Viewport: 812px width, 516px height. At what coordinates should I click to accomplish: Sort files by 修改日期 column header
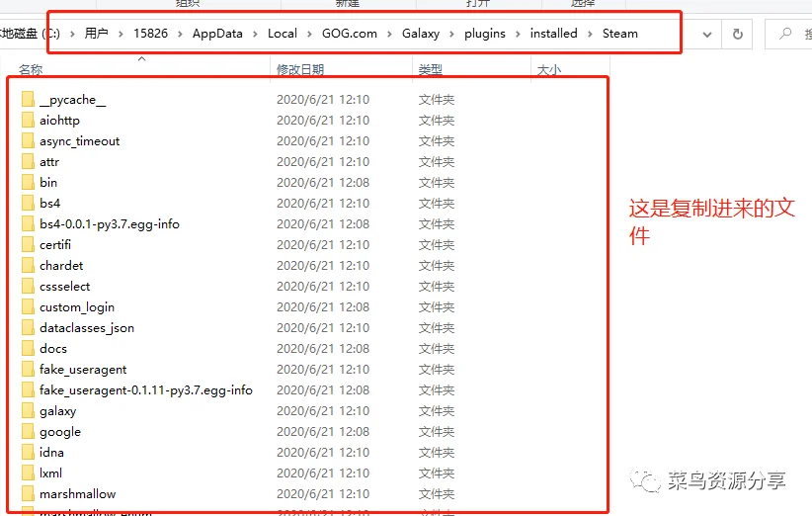300,69
